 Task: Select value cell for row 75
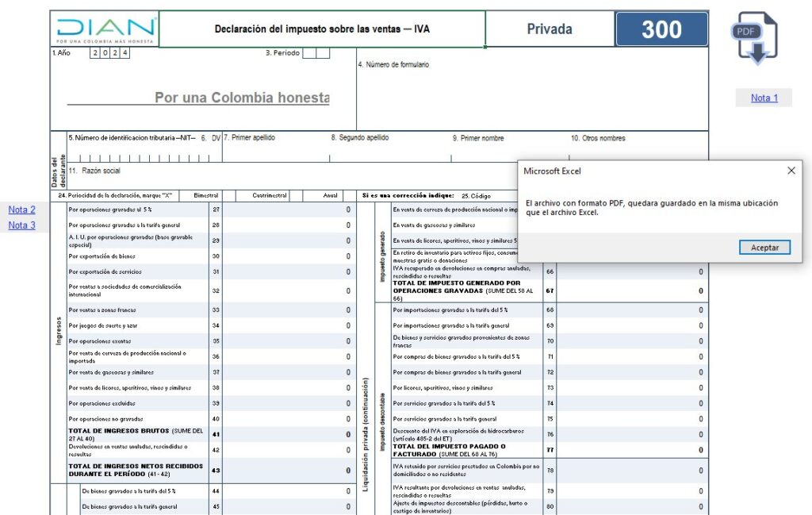[x=632, y=419]
